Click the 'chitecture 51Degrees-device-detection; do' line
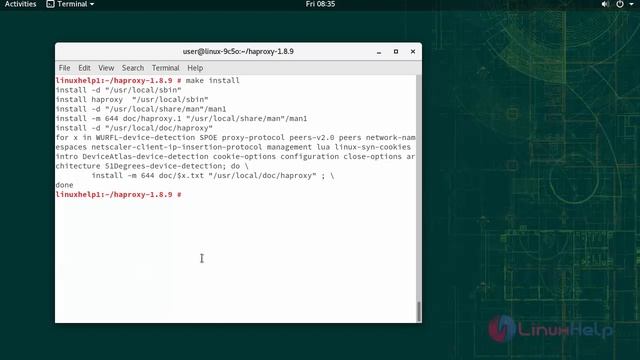The height and width of the screenshot is (360, 640). [x=152, y=166]
